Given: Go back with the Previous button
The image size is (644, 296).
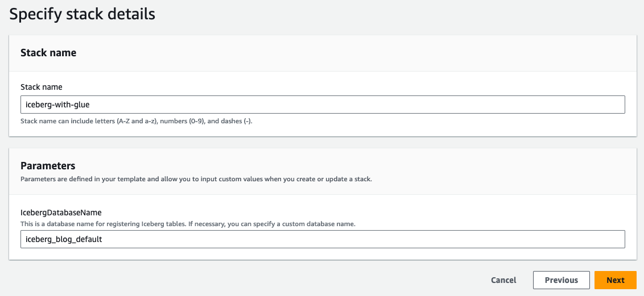Looking at the screenshot, I should pos(561,280).
